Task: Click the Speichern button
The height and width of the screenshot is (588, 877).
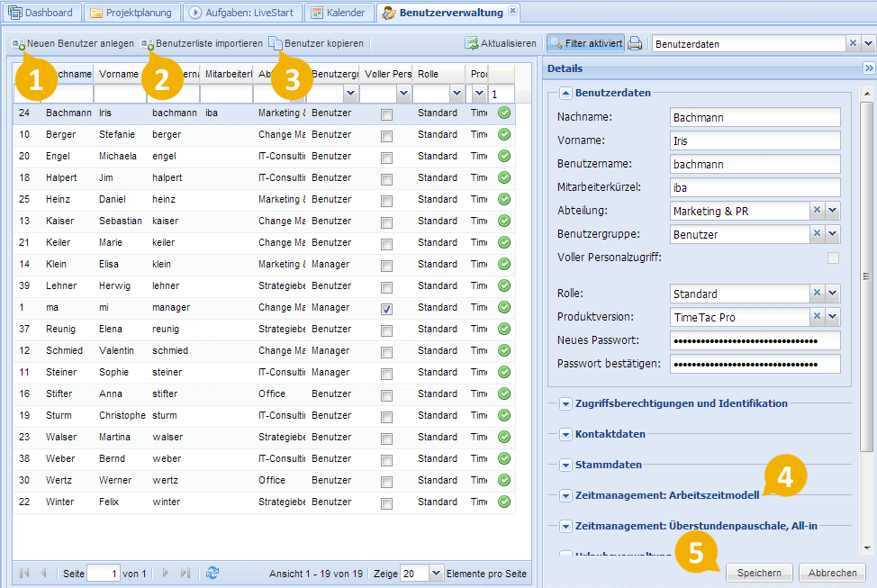Action: [x=759, y=573]
